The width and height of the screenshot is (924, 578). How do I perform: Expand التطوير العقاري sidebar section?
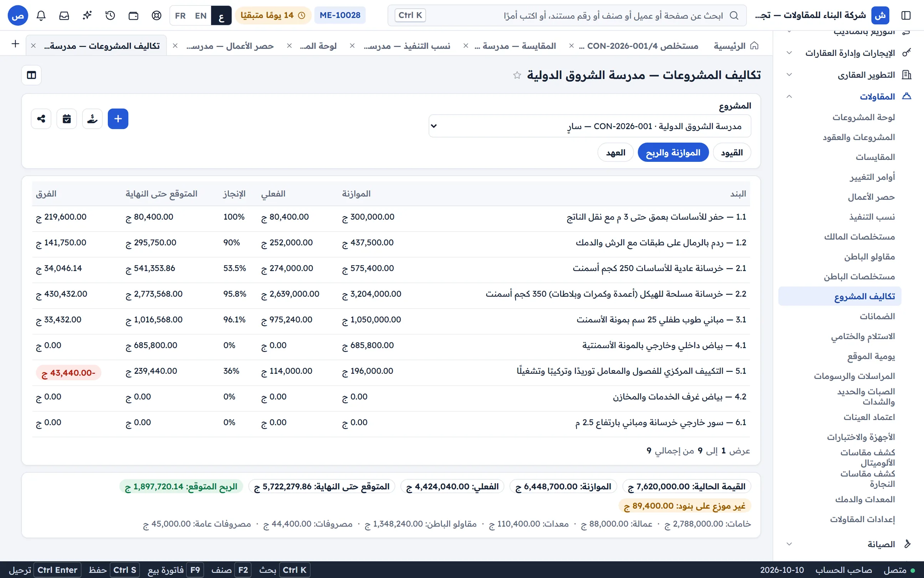pyautogui.click(x=848, y=75)
